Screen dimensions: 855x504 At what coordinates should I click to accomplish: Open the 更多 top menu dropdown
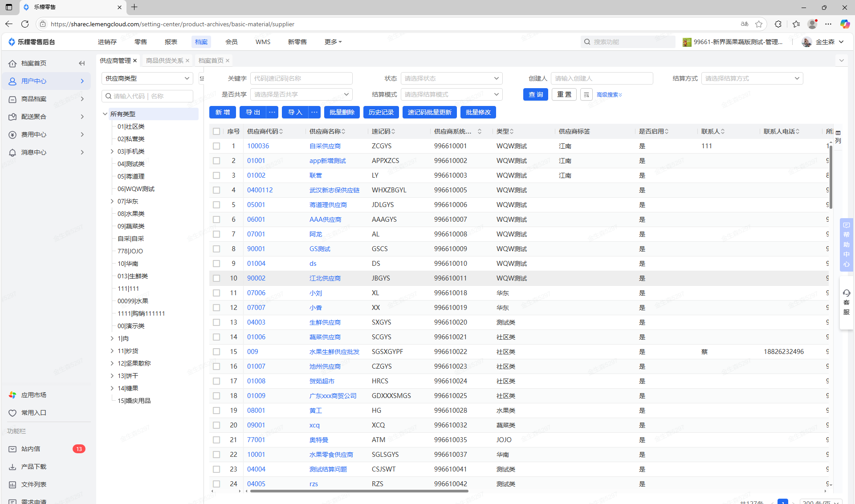[x=333, y=42]
